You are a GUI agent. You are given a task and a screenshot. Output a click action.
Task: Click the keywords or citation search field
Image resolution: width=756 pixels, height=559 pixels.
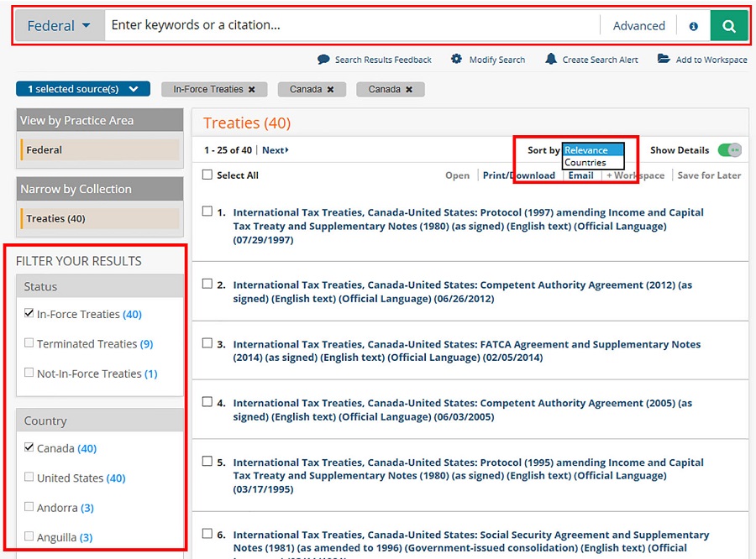pyautogui.click(x=351, y=25)
